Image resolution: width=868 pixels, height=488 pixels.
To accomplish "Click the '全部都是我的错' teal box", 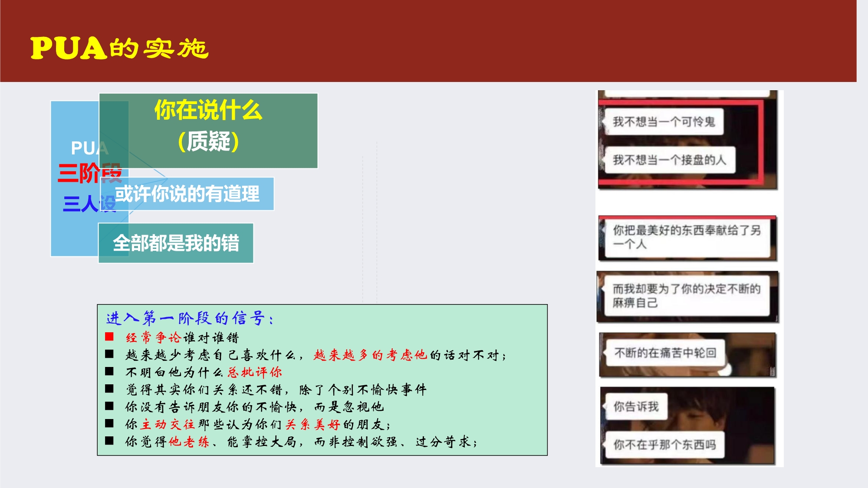I will click(176, 243).
